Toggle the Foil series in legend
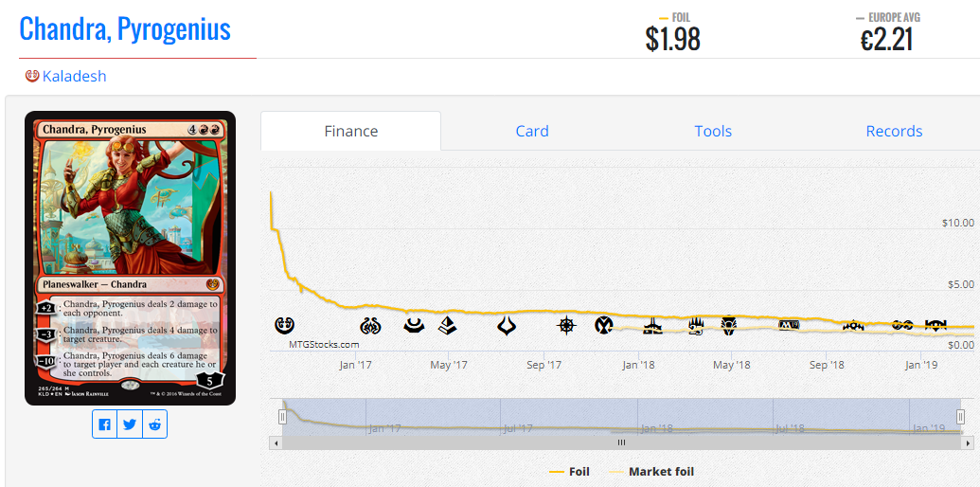Screen dimensions: 980x487 click(x=569, y=472)
